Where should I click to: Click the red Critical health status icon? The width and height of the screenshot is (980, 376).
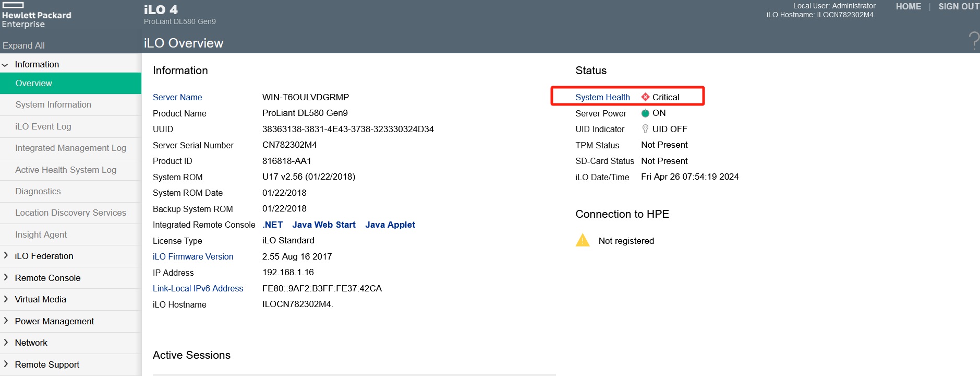[x=645, y=97]
